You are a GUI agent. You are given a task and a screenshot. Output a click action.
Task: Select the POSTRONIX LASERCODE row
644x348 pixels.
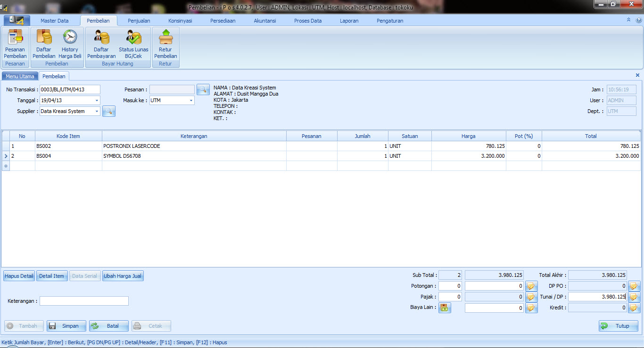321,146
